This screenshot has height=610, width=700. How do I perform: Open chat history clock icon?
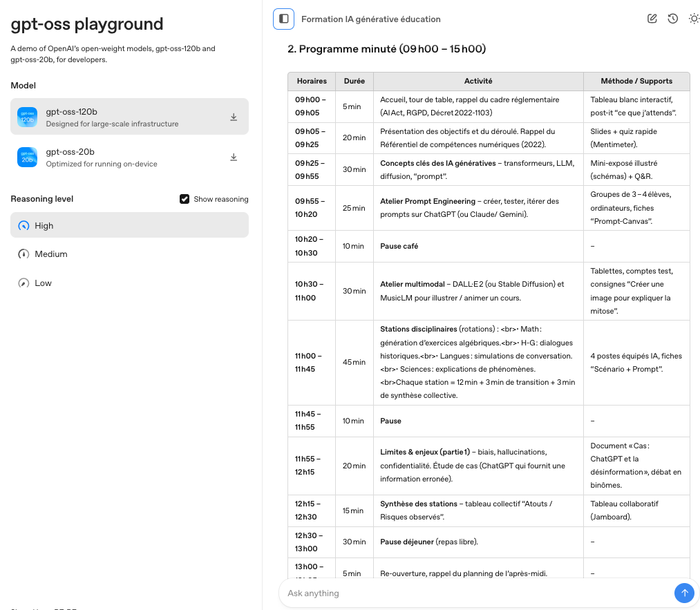672,19
